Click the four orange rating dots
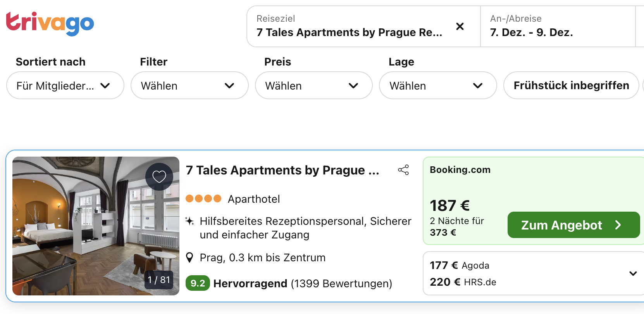This screenshot has width=644, height=314. [203, 199]
